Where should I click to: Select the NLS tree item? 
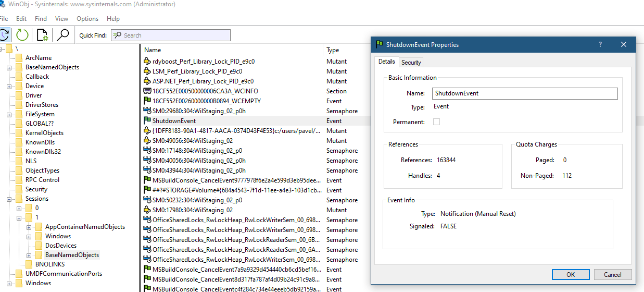(31, 161)
